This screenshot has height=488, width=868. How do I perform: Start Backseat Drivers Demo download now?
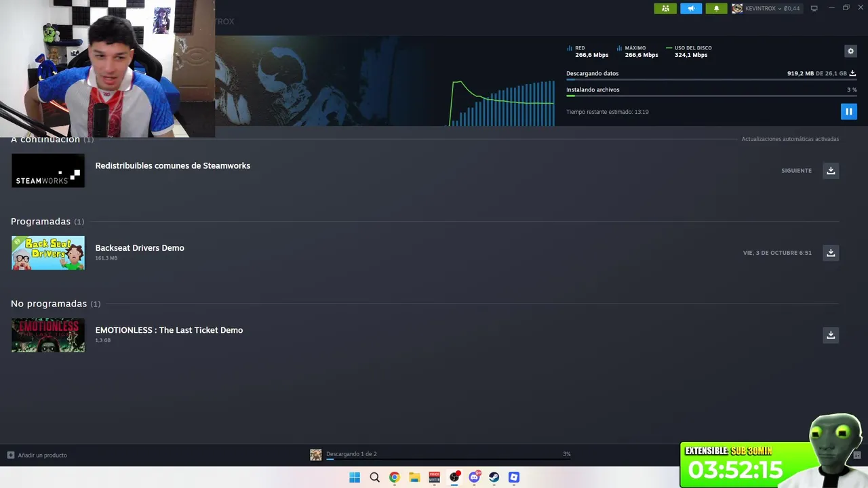click(x=831, y=253)
